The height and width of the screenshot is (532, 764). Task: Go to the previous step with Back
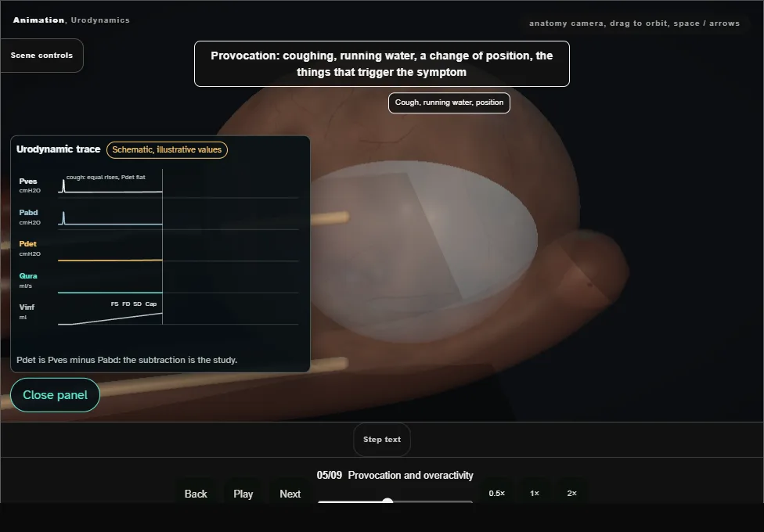[196, 494]
